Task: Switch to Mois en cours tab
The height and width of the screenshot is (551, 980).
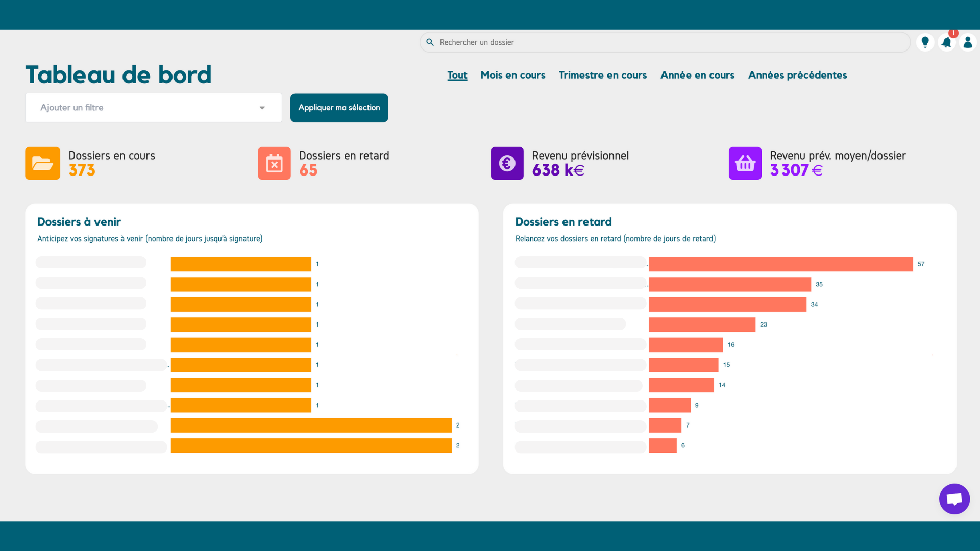Action: point(512,75)
